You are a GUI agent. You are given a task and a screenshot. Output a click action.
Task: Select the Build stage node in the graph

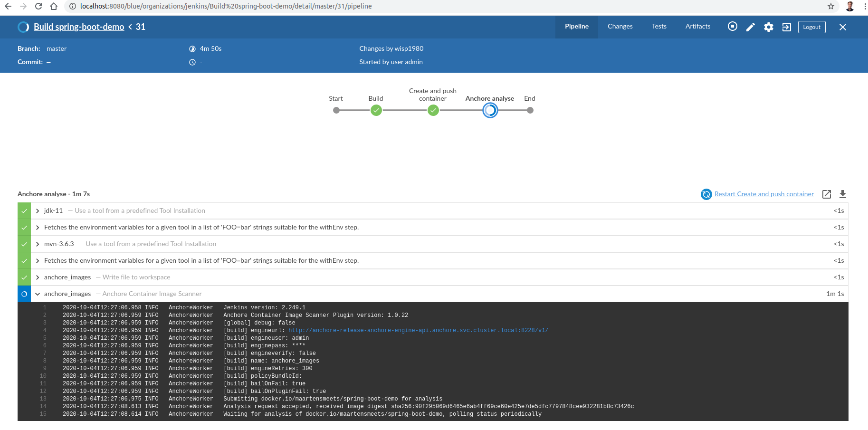tap(376, 110)
